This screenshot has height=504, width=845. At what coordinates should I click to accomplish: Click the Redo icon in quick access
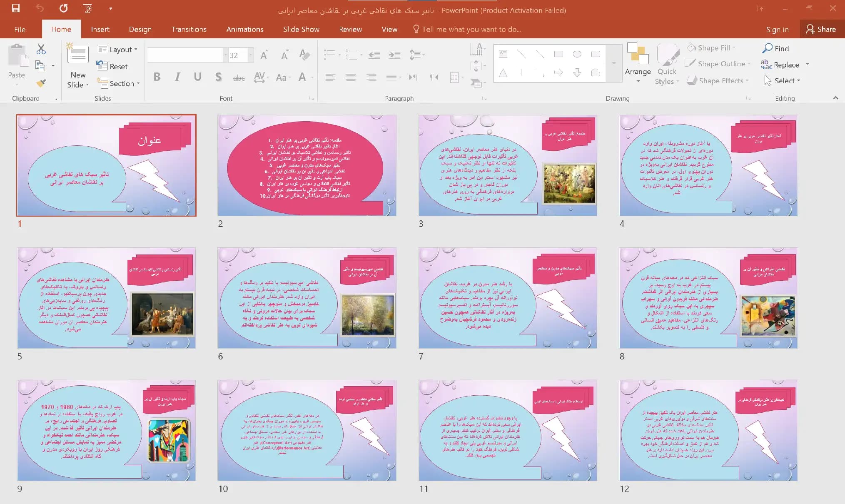63,8
